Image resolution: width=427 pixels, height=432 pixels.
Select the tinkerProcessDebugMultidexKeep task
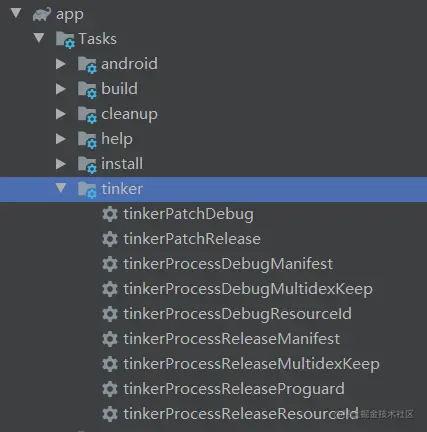pos(248,289)
